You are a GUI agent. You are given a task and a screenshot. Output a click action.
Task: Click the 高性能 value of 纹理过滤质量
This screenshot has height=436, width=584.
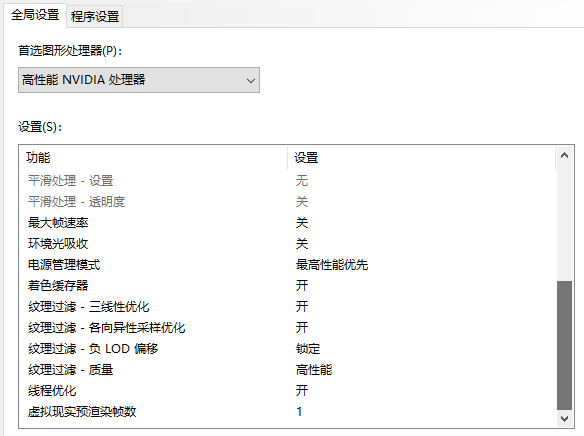(314, 370)
